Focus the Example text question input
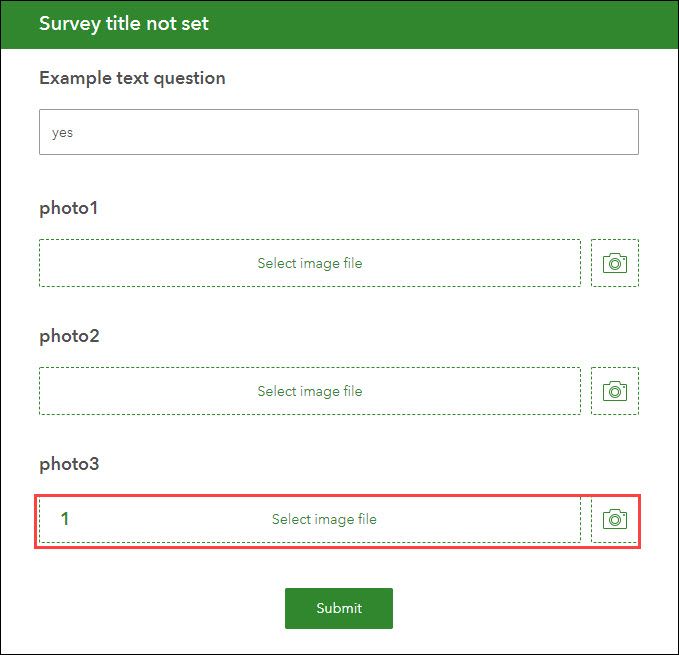The width and height of the screenshot is (679, 655). pos(339,132)
